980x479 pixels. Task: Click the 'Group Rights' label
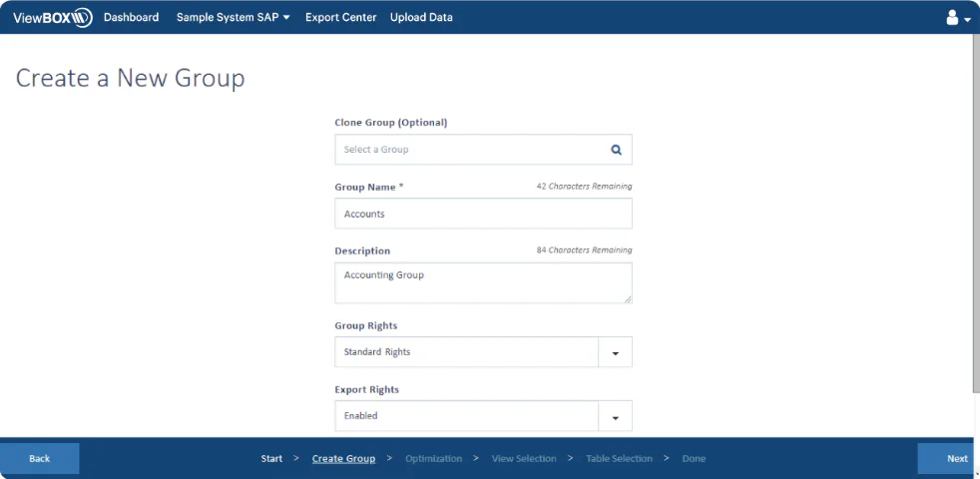pyautogui.click(x=366, y=325)
